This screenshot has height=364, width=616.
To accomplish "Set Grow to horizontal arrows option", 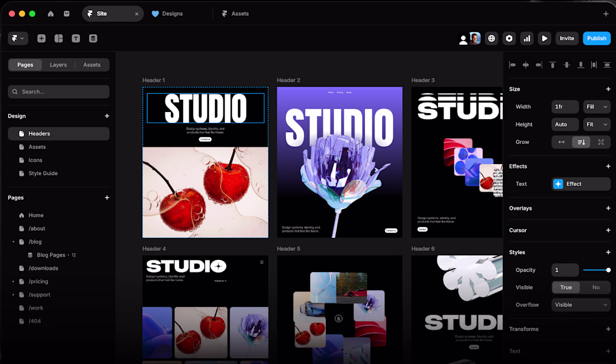I will pos(561,142).
